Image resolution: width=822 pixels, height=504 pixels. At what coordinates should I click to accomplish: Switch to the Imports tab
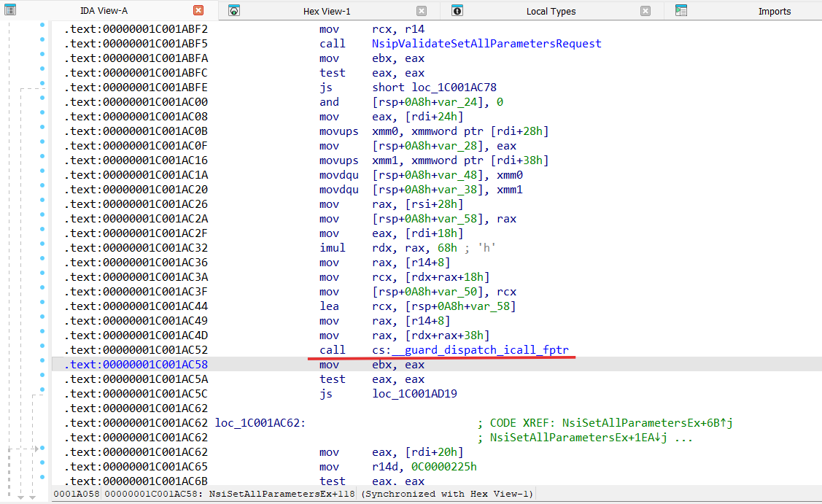tap(774, 11)
